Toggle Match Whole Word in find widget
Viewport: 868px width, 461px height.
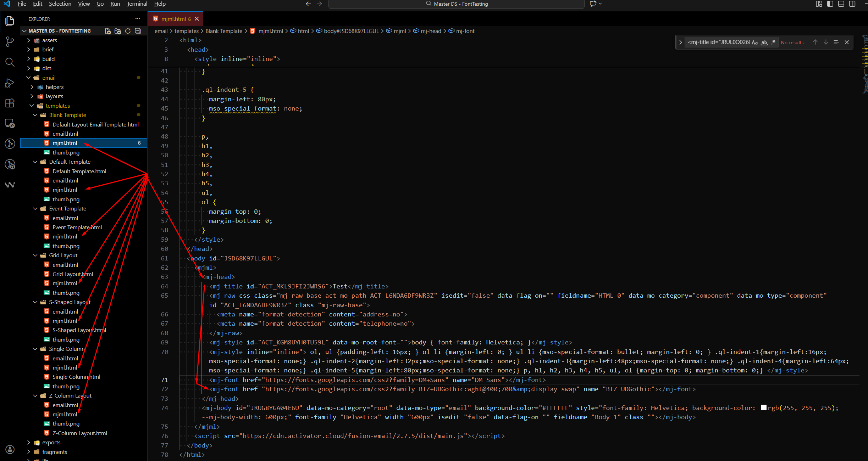tap(764, 43)
